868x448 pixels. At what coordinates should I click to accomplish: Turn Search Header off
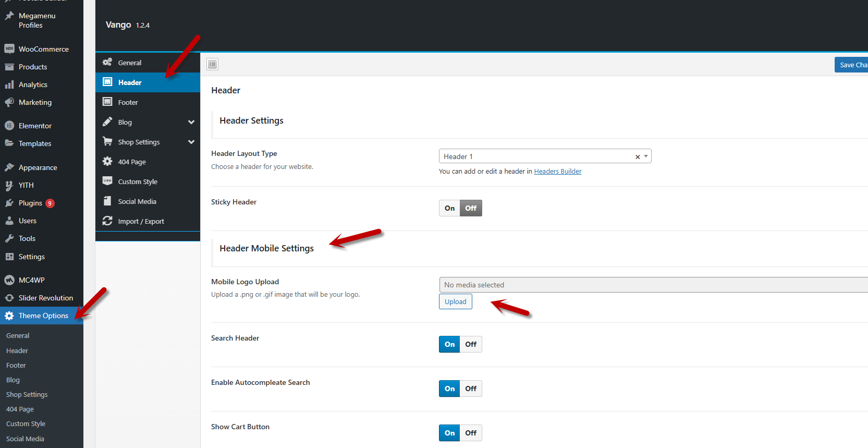471,344
